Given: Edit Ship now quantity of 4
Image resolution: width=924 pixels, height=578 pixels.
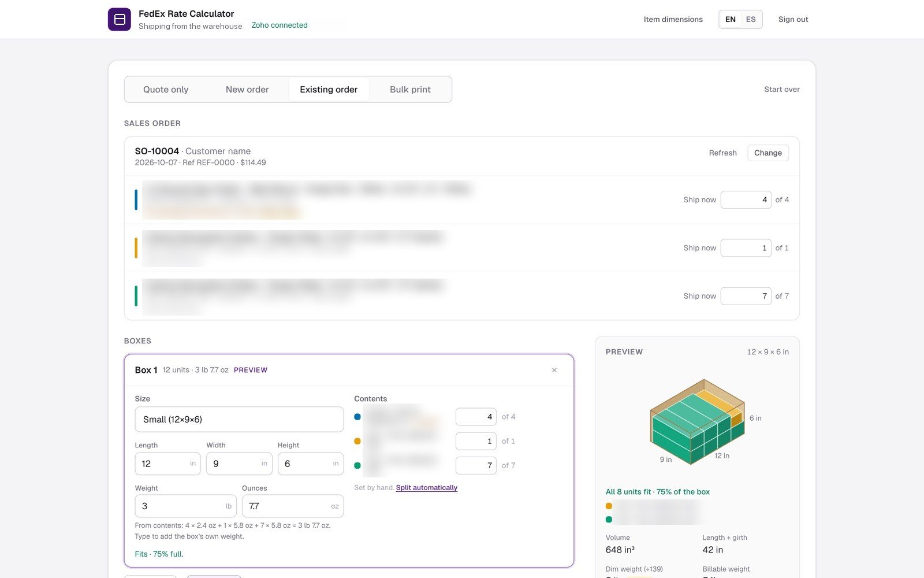Looking at the screenshot, I should 746,199.
